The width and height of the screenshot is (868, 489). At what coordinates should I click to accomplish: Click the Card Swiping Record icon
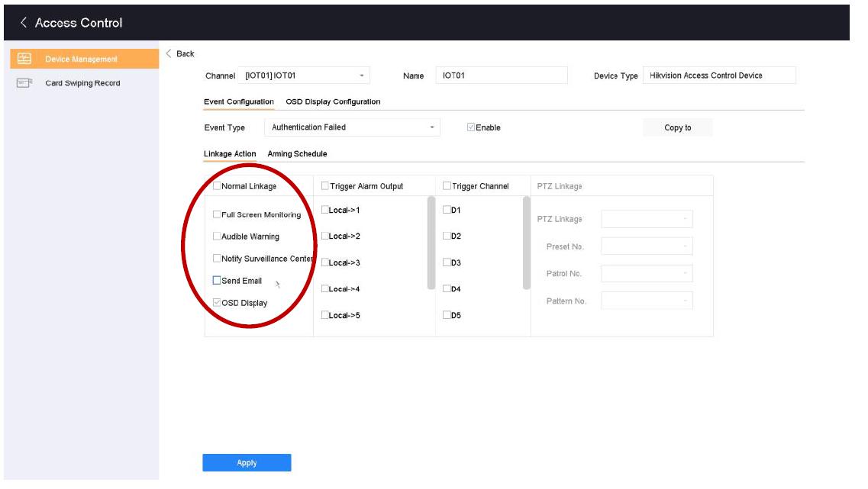coord(24,83)
